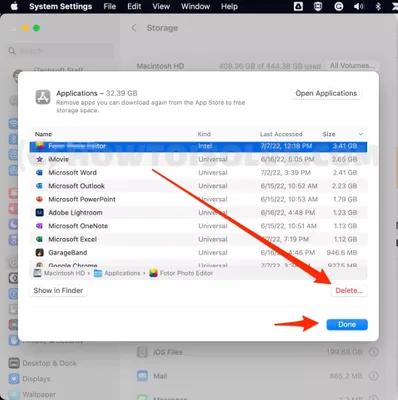Open the Window menu
Screen dimensions: 398x400
195,6
